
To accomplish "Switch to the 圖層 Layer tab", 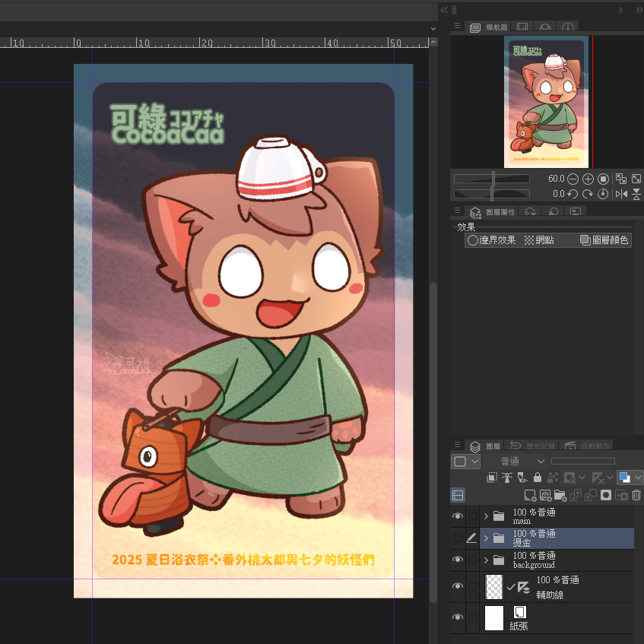I will tap(485, 446).
